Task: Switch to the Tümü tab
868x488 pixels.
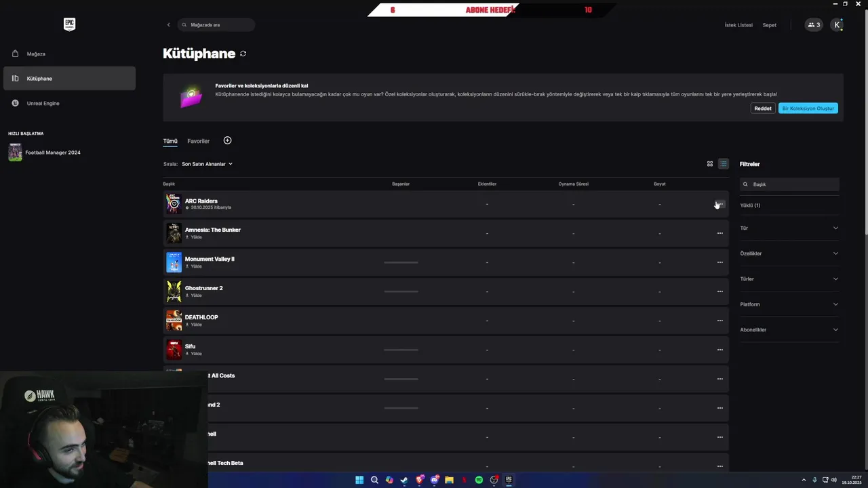Action: [x=170, y=141]
